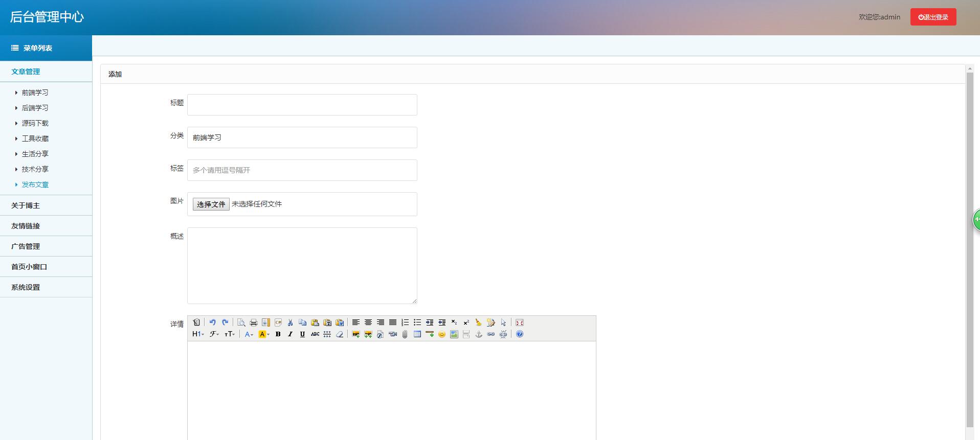Insert a file attachment with paperclip icon
Viewport: 980px width, 440px height.
point(405,334)
